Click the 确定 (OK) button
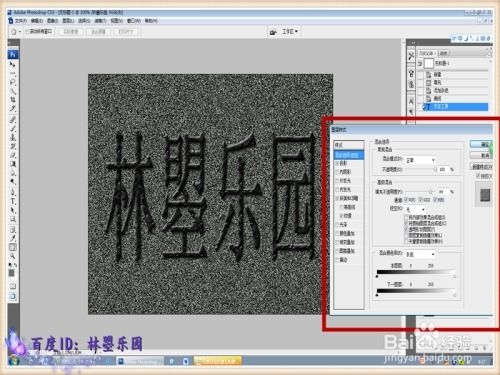The height and width of the screenshot is (375, 500). point(481,144)
